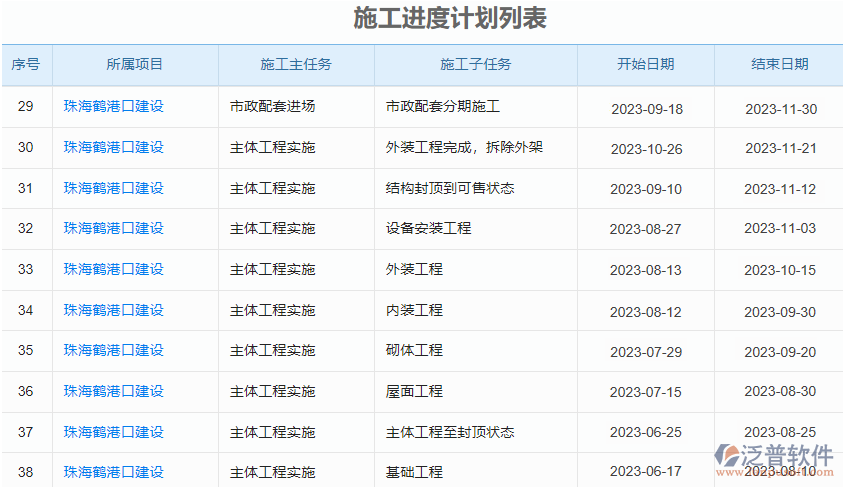Select 主体工程实施 main task in row 34
The height and width of the screenshot is (488, 844).
[x=272, y=310]
